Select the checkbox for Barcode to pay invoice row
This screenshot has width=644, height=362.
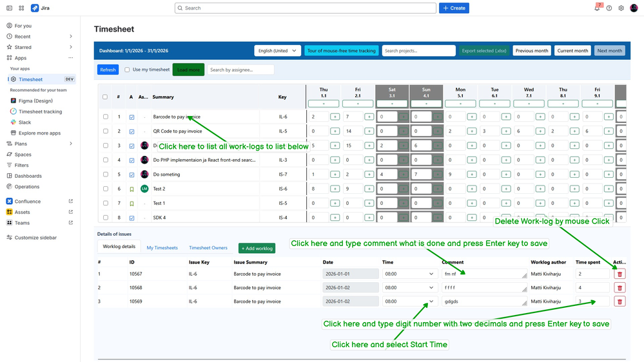pyautogui.click(x=106, y=117)
